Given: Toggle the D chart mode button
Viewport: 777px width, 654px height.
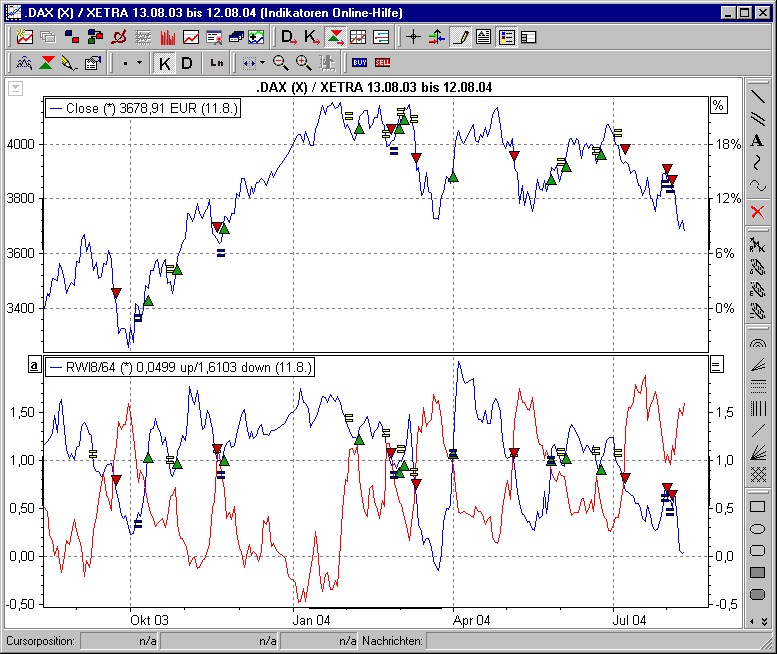Looking at the screenshot, I should point(186,63).
